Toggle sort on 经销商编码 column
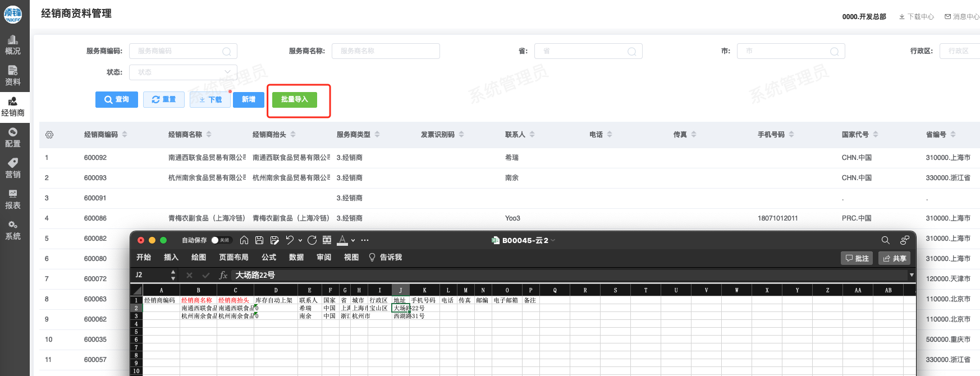Image resolution: width=980 pixels, height=376 pixels. point(125,135)
